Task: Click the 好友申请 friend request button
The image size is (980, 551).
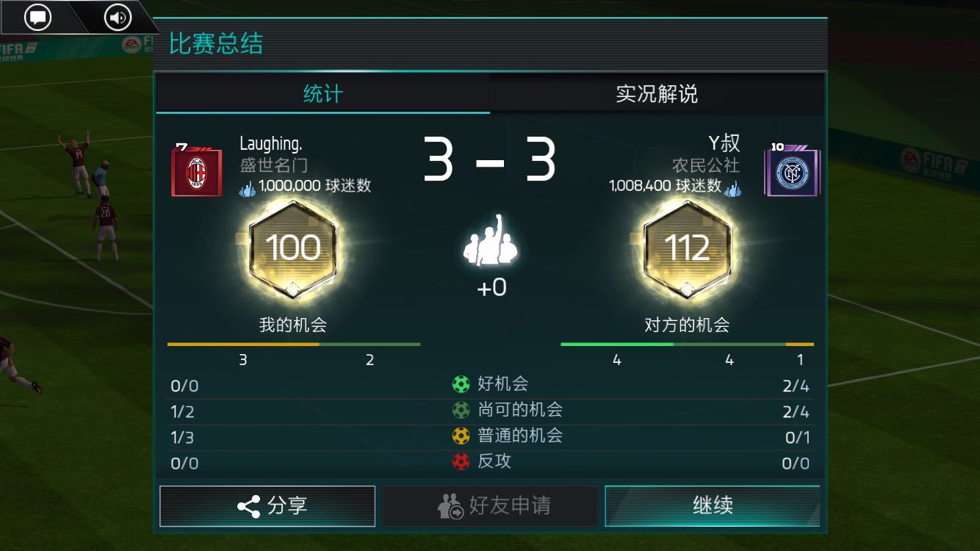Action: pyautogui.click(x=490, y=506)
